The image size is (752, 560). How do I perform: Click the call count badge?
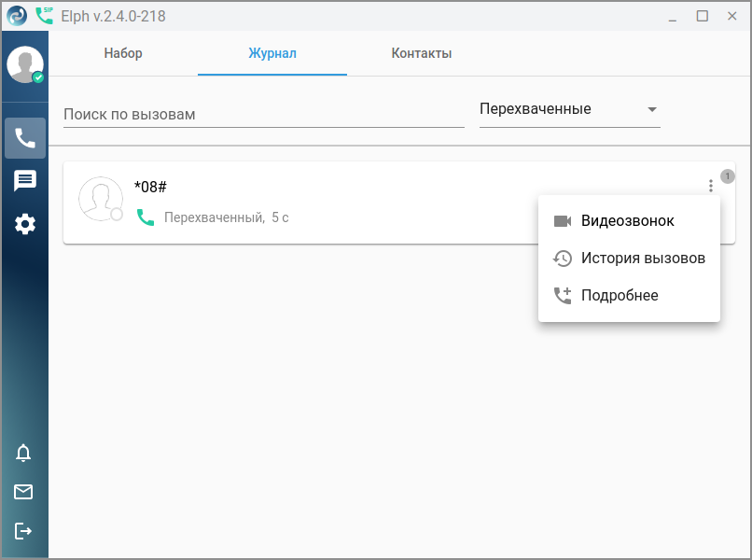click(728, 176)
